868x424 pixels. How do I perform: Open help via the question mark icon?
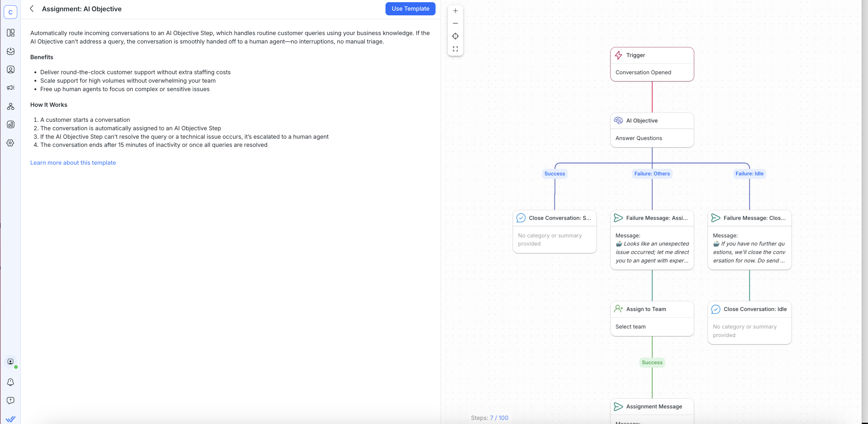tap(10, 400)
